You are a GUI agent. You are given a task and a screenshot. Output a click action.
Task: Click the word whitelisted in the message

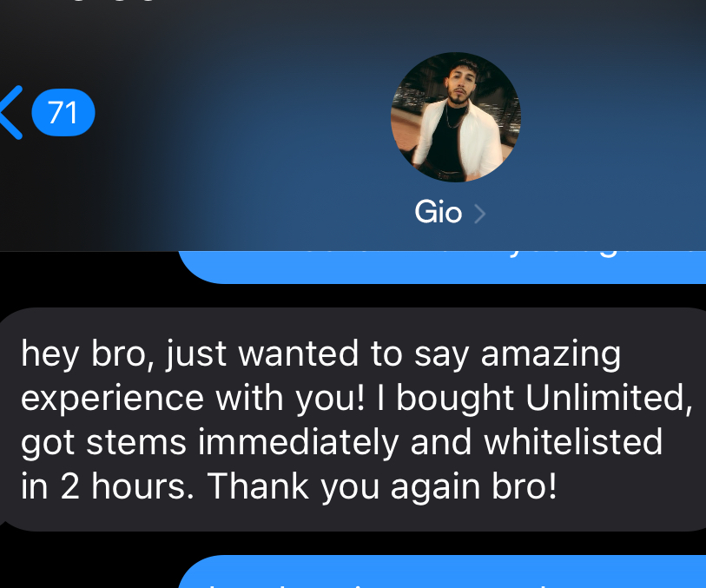[x=573, y=442]
